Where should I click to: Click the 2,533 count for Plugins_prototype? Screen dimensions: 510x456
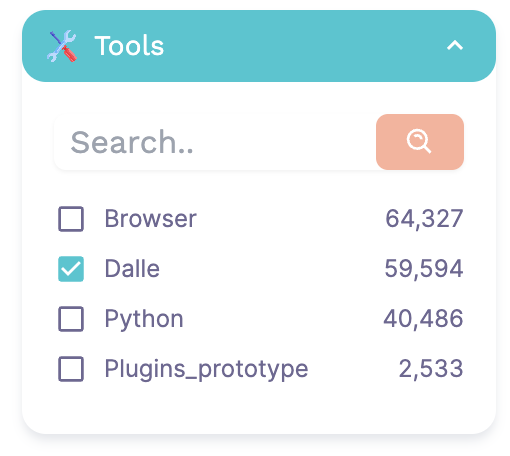431,369
